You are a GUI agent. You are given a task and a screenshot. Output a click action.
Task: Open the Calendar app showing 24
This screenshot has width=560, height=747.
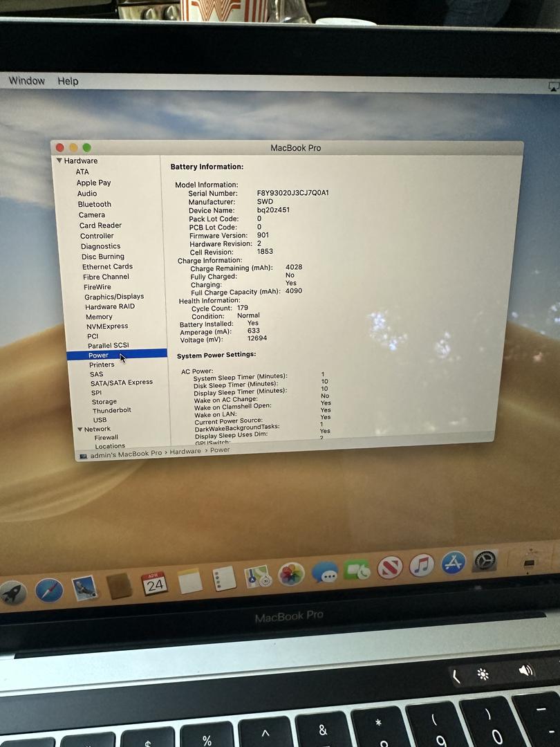[153, 584]
